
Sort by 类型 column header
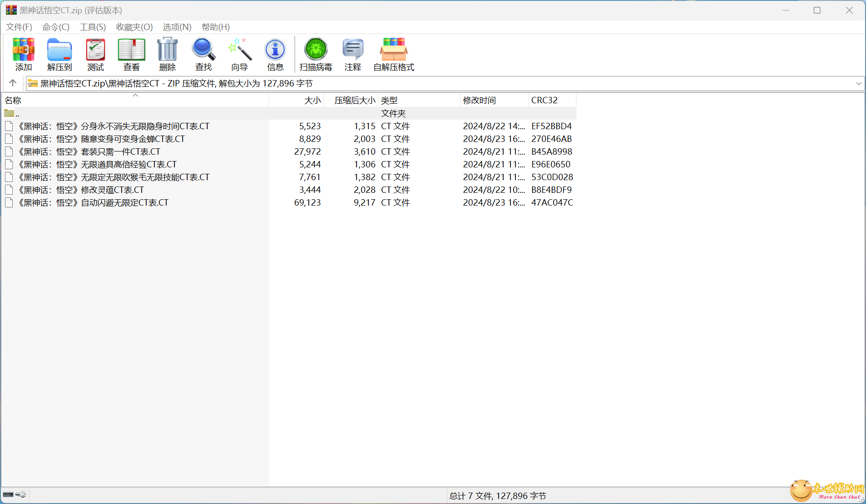pos(419,100)
